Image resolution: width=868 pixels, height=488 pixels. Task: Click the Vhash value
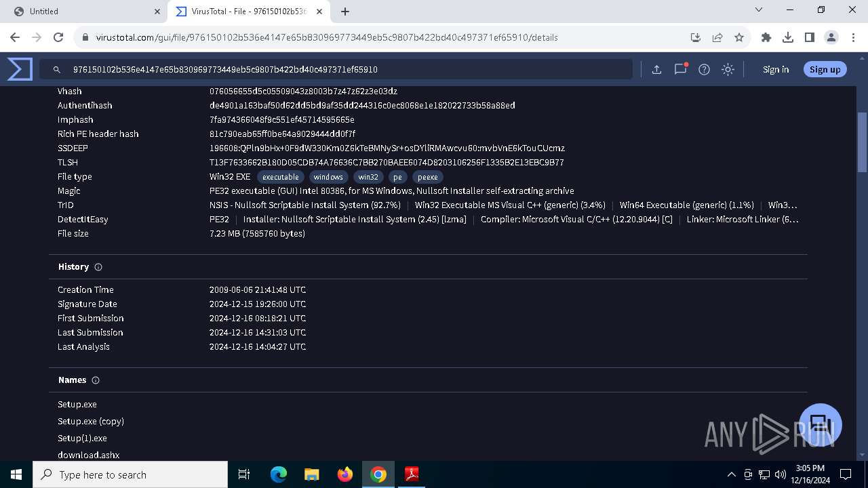click(303, 91)
